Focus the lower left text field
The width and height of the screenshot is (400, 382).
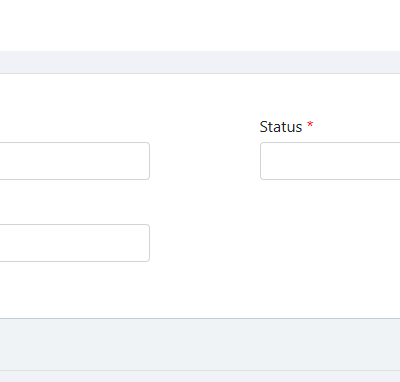click(x=75, y=243)
